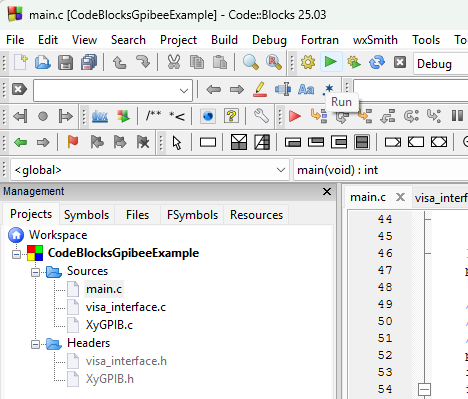Jump back green arrow
This screenshot has width=468, height=399.
[x=21, y=143]
